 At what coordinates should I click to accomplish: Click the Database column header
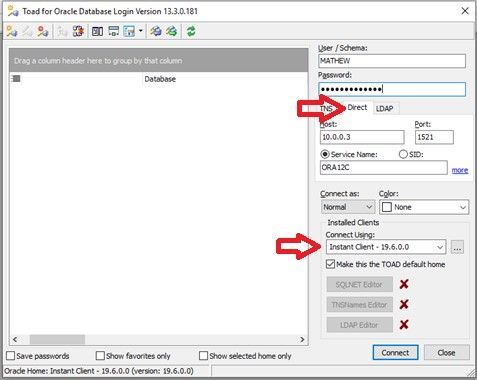pos(225,79)
